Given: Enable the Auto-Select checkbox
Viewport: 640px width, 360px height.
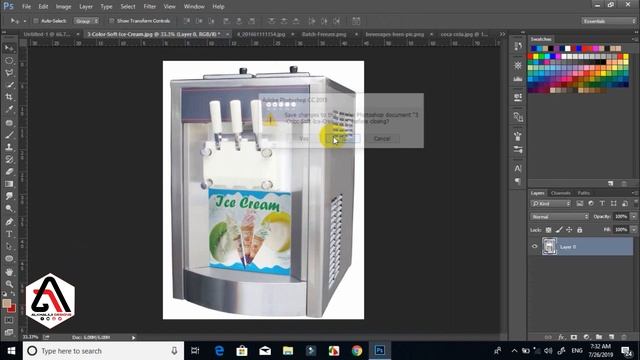Looking at the screenshot, I should [x=36, y=21].
